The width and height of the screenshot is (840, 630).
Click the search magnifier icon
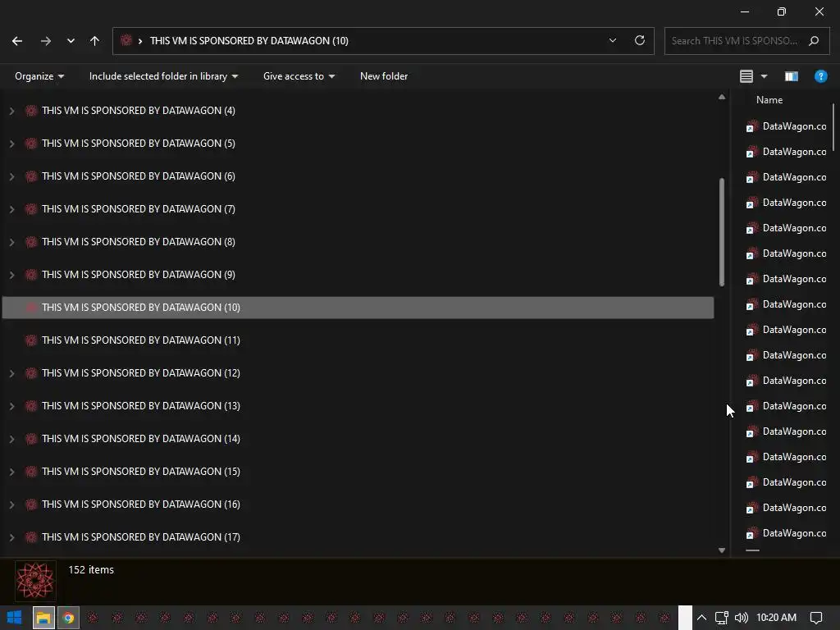point(814,41)
